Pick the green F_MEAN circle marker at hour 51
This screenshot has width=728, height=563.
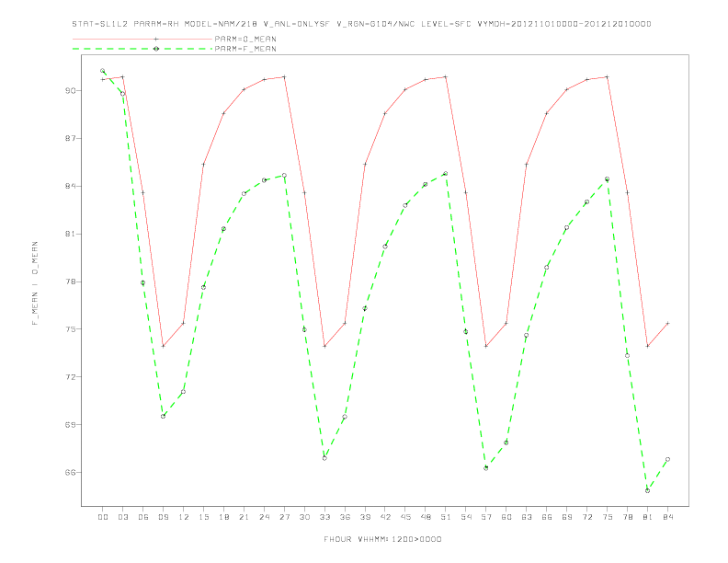[446, 174]
